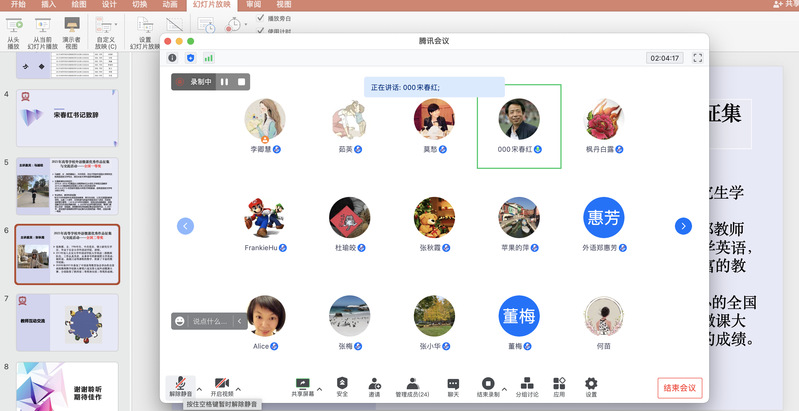The width and height of the screenshot is (799, 411).
Task: Click the share screen icon
Action: click(x=301, y=384)
